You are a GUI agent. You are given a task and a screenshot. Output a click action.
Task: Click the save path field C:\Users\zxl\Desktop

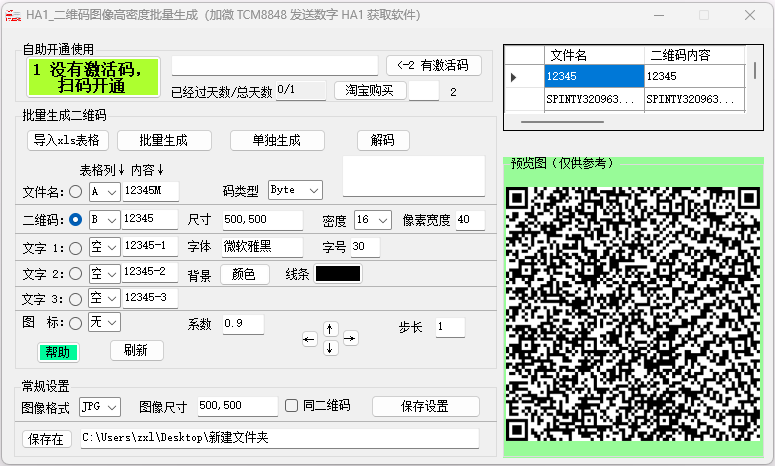pyautogui.click(x=280, y=438)
